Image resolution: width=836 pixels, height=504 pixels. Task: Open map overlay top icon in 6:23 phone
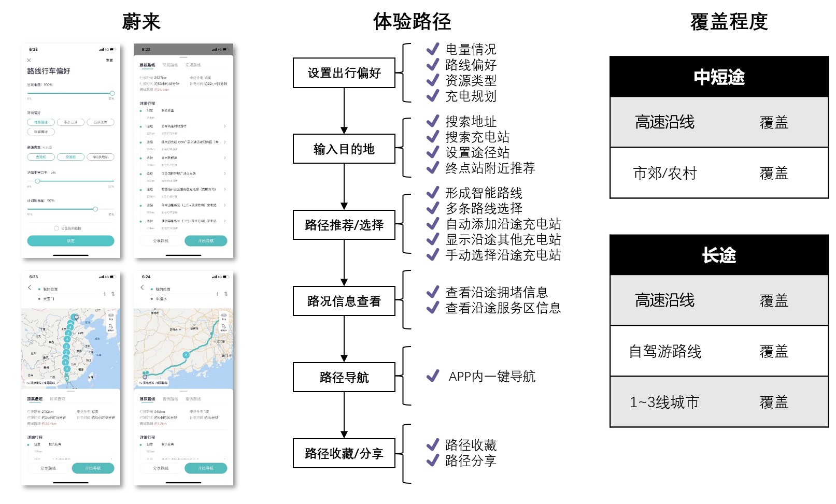(x=111, y=316)
